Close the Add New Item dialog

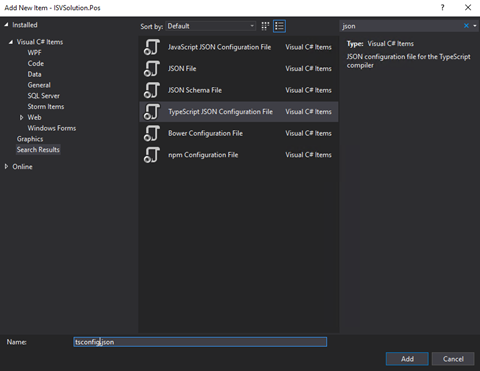coord(468,7)
